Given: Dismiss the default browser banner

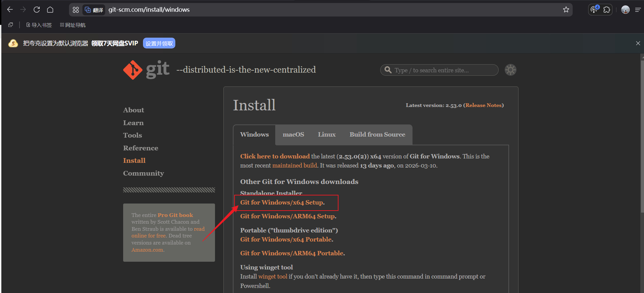Looking at the screenshot, I should (638, 43).
